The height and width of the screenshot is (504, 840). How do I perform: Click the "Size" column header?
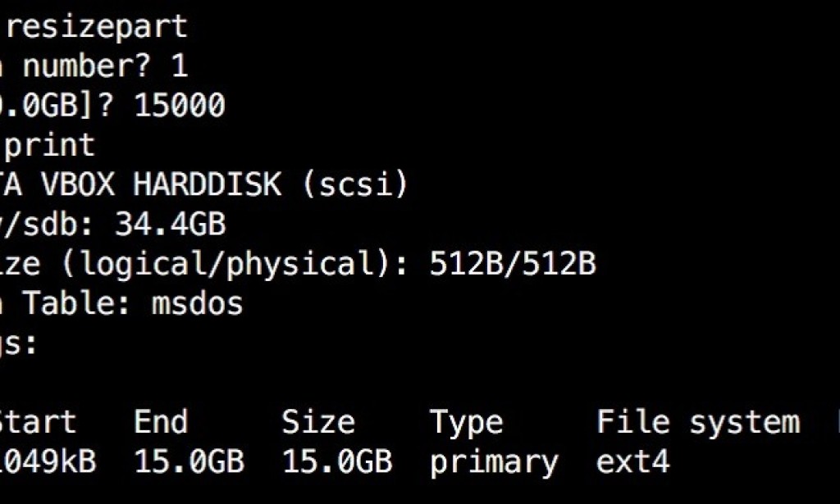(x=318, y=423)
